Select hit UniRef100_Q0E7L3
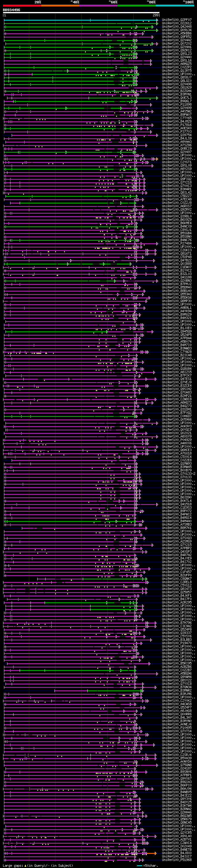This screenshot has width=197, height=868. click(x=177, y=98)
